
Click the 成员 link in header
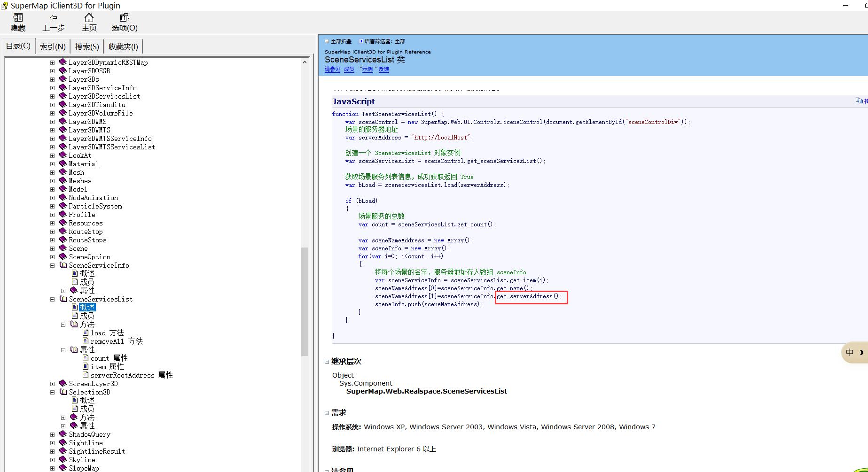tap(349, 70)
